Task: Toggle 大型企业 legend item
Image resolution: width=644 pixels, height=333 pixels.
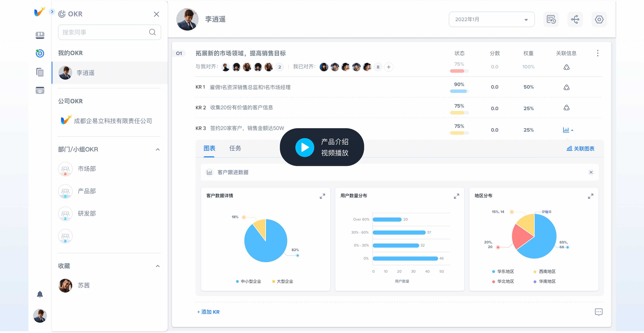Action: pos(283,281)
